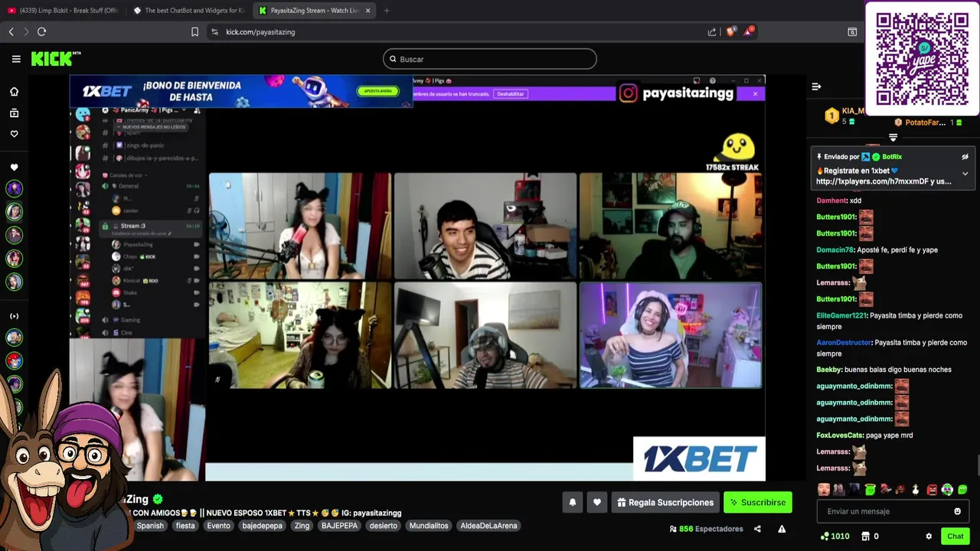
Task: Open a new browser tab
Action: tap(387, 11)
